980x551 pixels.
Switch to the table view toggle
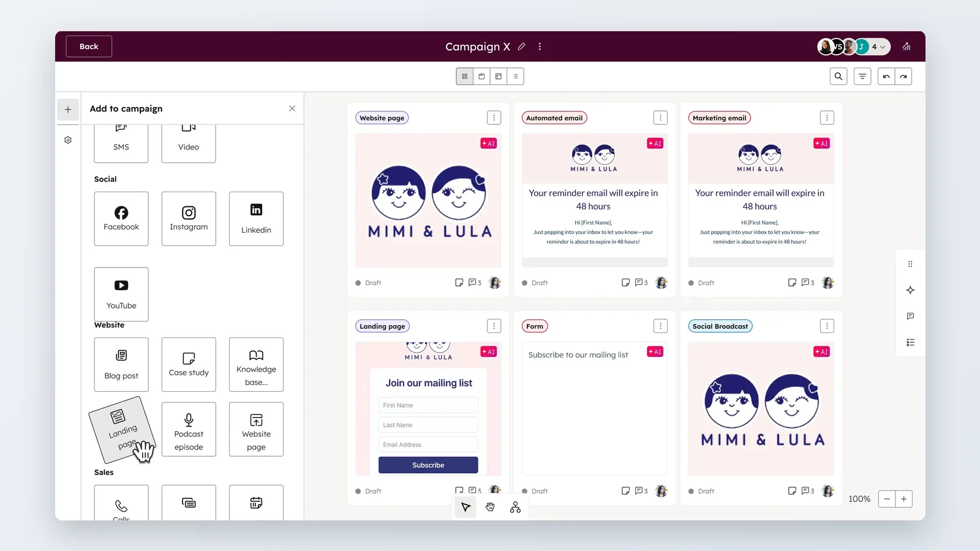[499, 77]
